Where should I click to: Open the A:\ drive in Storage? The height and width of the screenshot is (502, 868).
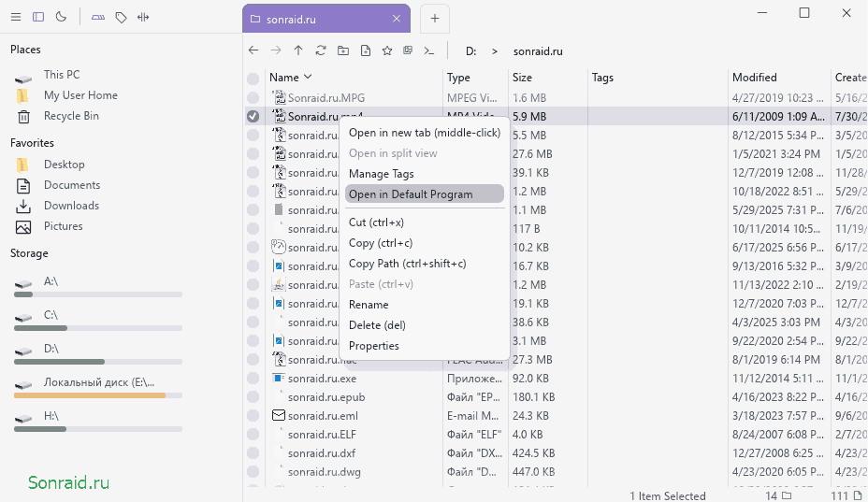click(51, 281)
